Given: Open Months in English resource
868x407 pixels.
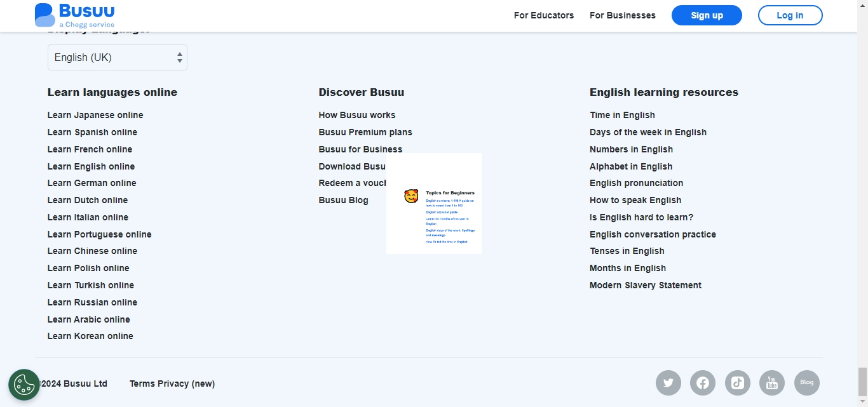Looking at the screenshot, I should 628,268.
